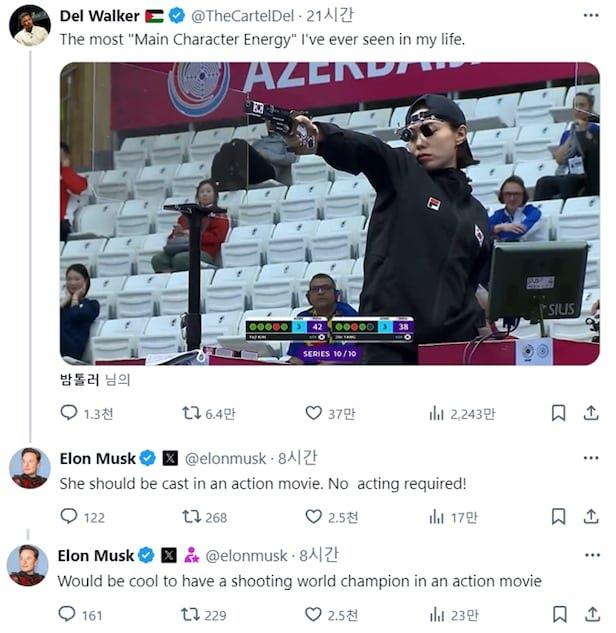The image size is (616, 633).
Task: Reply to Elon's 'cast in an action movie' tweet
Action: point(69,516)
